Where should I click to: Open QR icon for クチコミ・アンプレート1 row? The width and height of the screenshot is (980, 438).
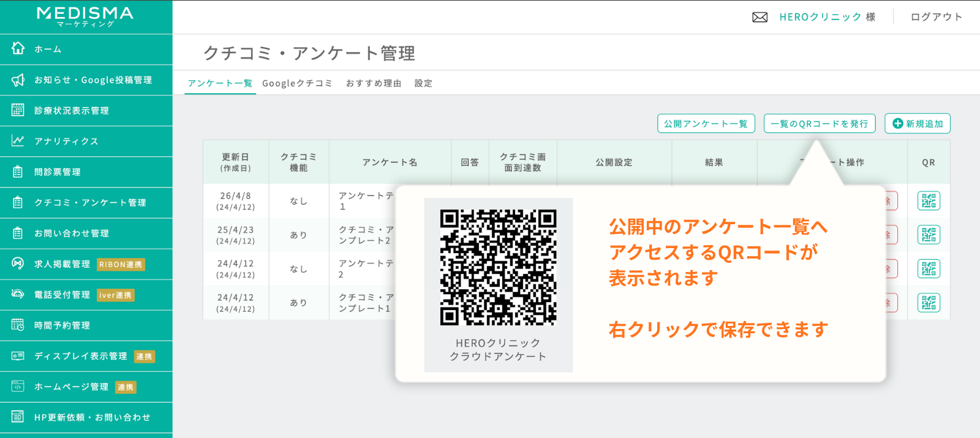tap(929, 303)
